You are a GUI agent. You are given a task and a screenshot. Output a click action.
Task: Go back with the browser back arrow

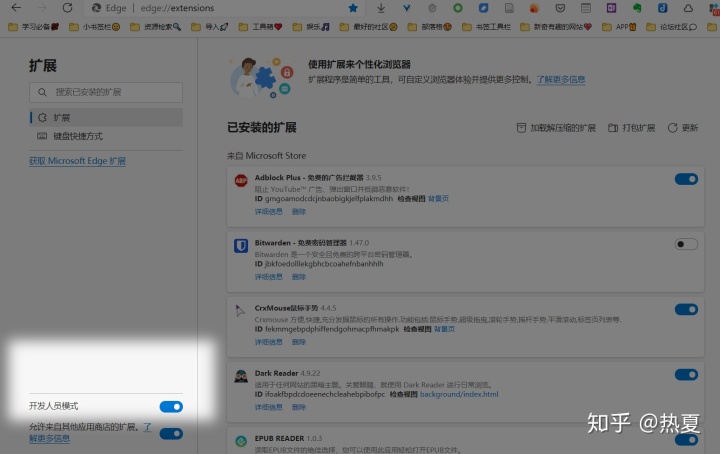(x=16, y=7)
